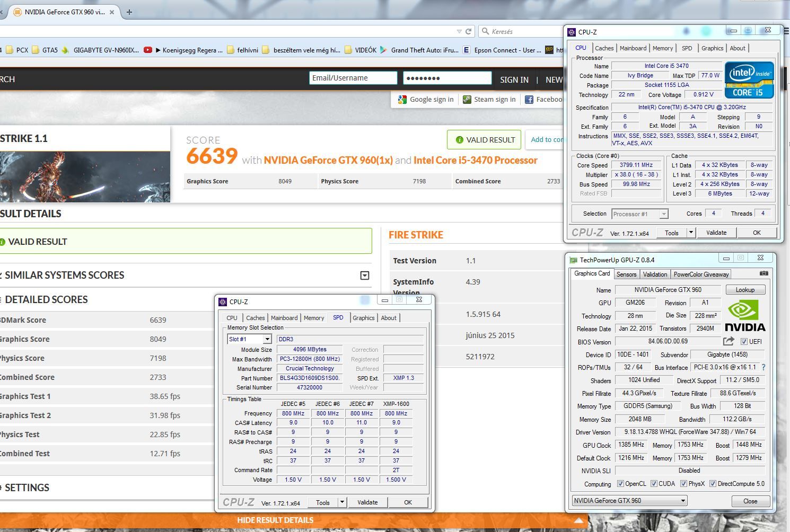This screenshot has width=790, height=532.
Task: Expand the Similar Systems Scores section
Action: coord(364,276)
